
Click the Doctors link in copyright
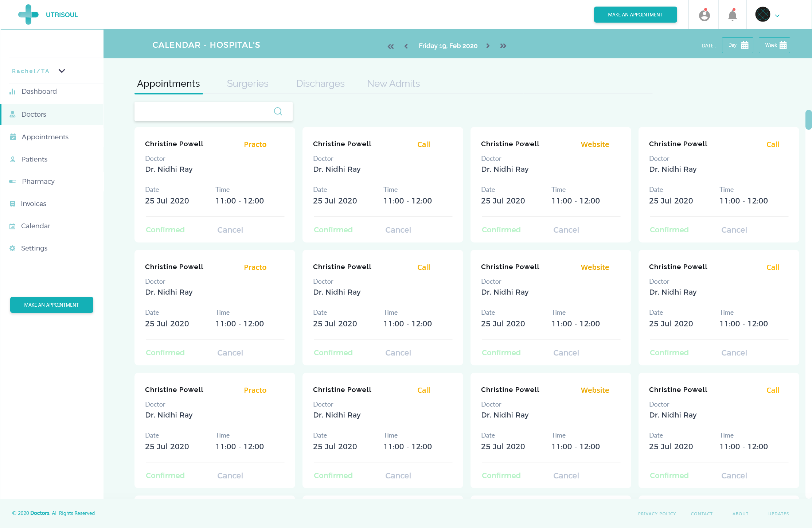40,513
